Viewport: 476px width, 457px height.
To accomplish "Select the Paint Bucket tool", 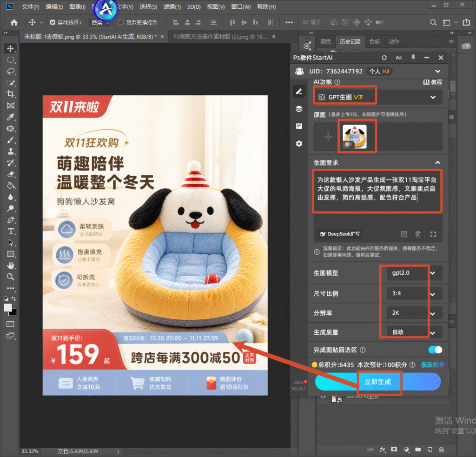I will [x=11, y=185].
